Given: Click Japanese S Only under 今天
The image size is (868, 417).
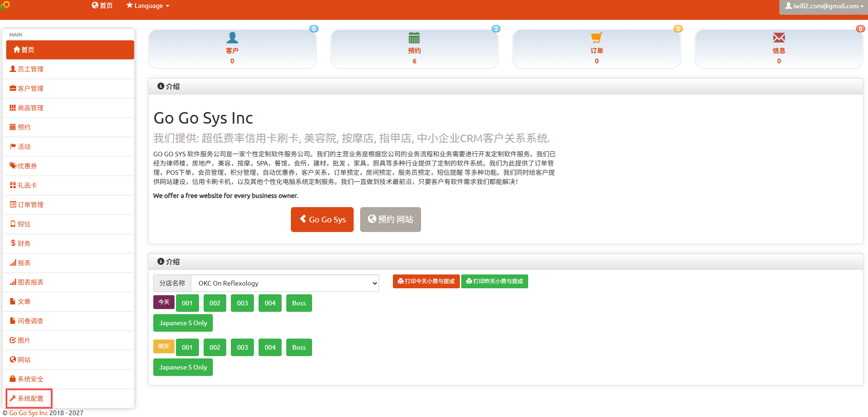Looking at the screenshot, I should [x=183, y=323].
